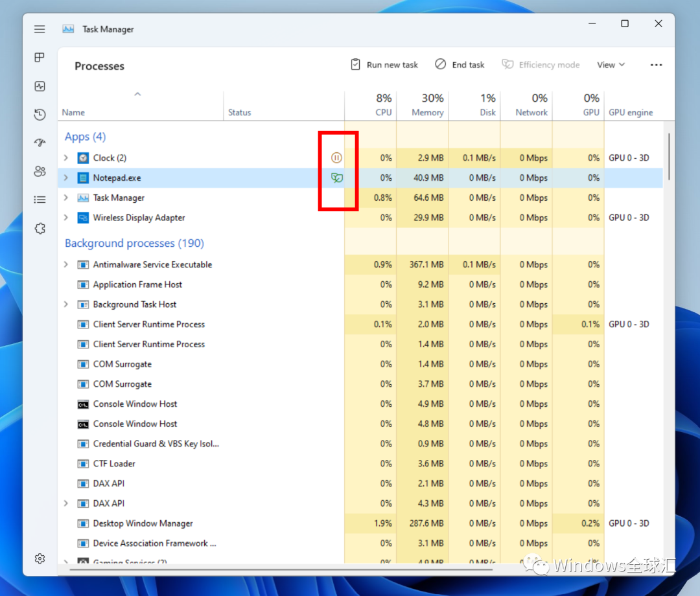700x596 pixels.
Task: Click the 40.9 MB memory value
Action: tap(428, 178)
